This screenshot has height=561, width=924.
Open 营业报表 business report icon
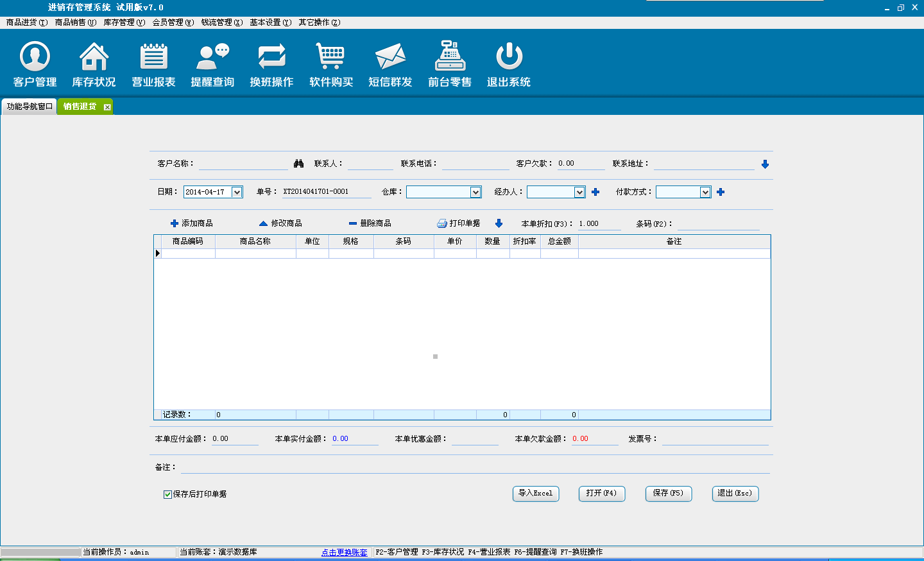153,57
